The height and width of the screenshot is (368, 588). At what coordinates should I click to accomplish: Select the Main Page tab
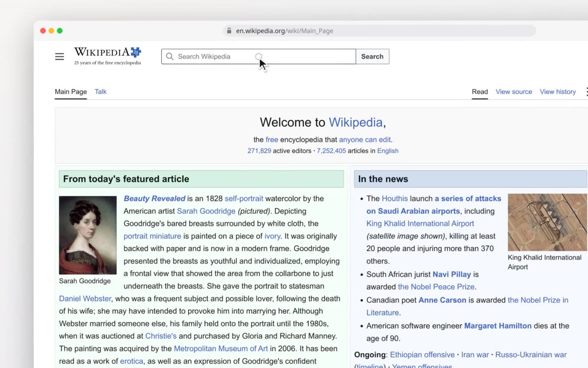point(71,92)
